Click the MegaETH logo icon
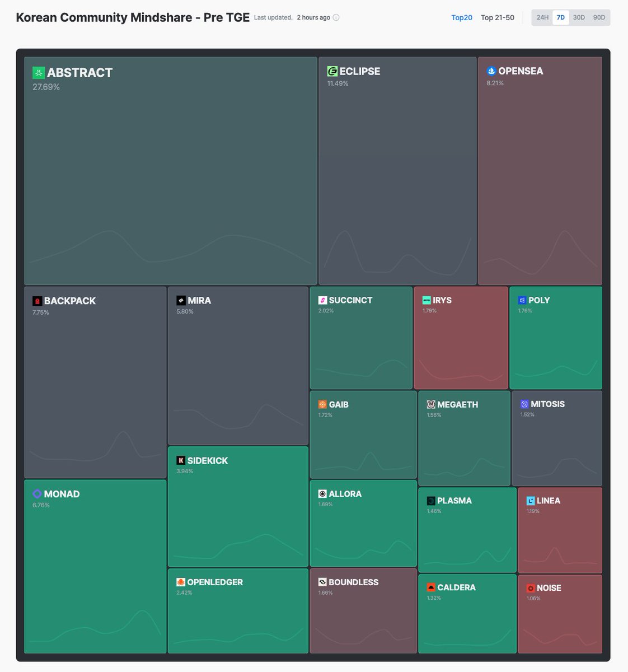The image size is (628, 672). (x=431, y=404)
